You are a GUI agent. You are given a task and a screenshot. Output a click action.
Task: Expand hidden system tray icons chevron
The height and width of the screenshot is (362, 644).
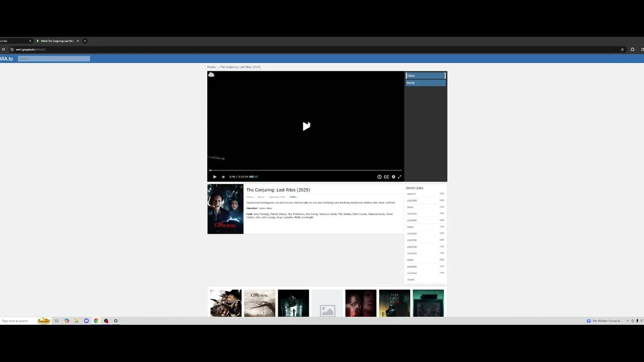point(627,321)
